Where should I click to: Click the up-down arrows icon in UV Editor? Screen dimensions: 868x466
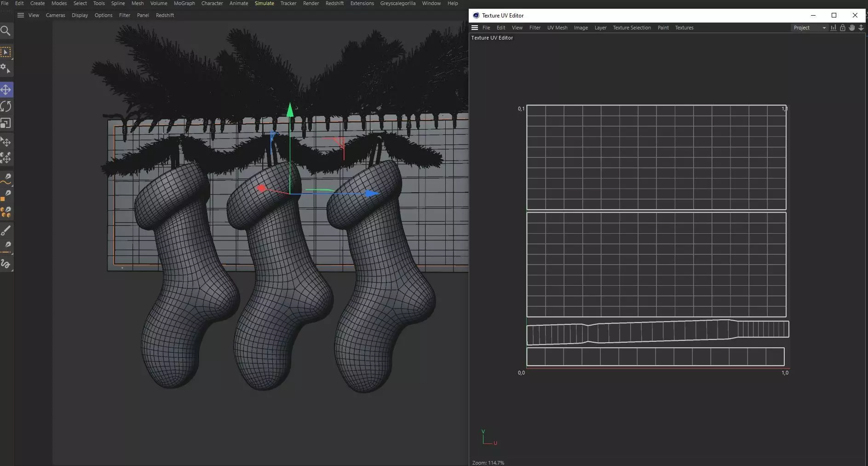[x=861, y=28]
